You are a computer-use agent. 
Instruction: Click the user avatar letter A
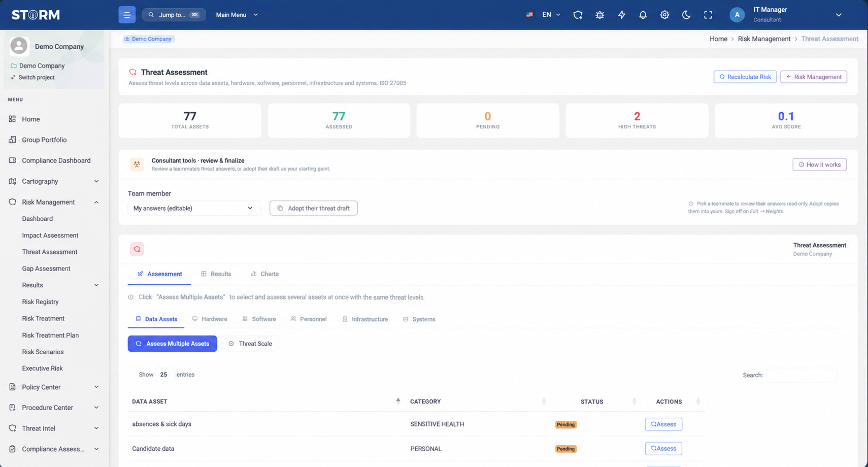(x=737, y=15)
